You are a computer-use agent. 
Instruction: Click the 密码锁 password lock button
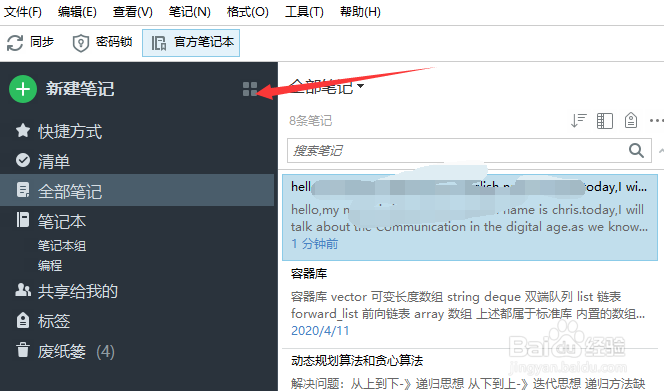(x=102, y=42)
